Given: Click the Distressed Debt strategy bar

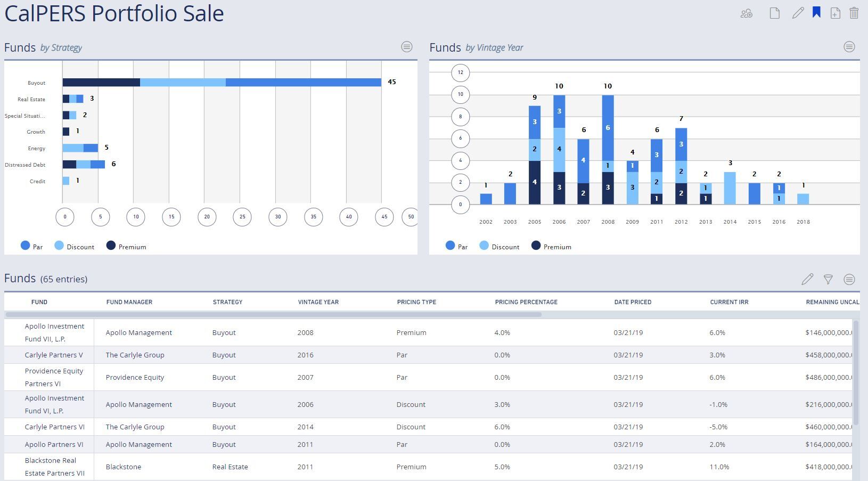Looking at the screenshot, I should click(84, 165).
